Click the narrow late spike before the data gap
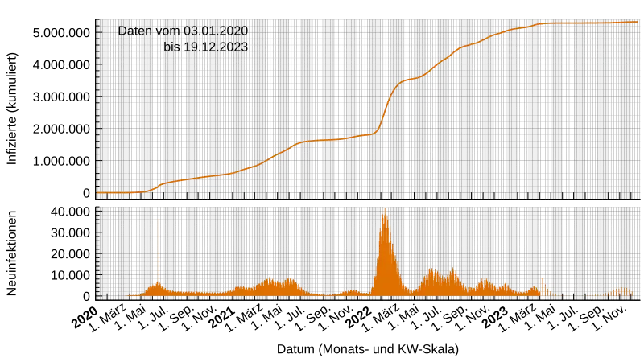The height and width of the screenshot is (362, 644). 543,286
